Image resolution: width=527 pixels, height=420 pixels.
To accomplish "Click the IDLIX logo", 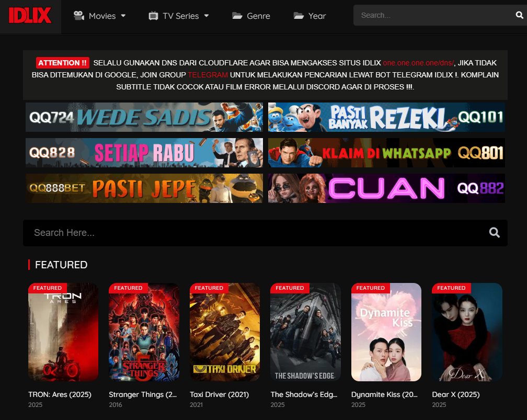I will (x=30, y=16).
